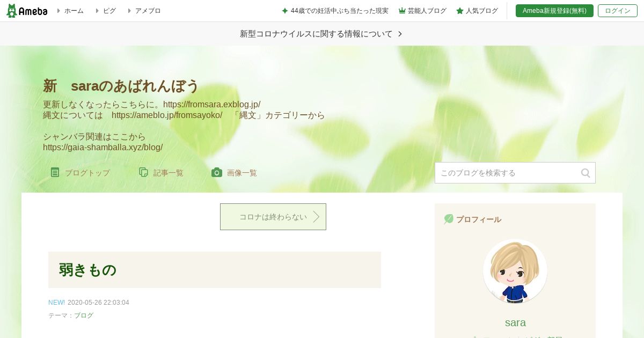Open the 人気ブログ link

481,11
